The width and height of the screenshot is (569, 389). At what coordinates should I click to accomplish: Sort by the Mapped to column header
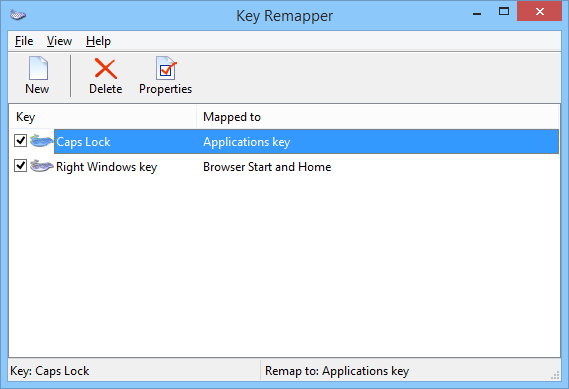click(377, 117)
